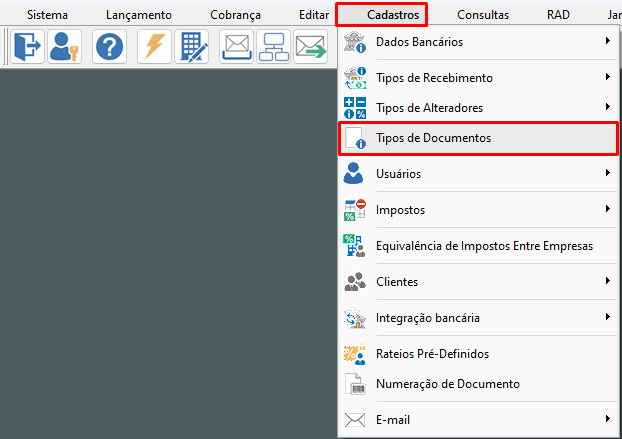Screen dimensions: 622x439
Task: Click the Clientes people icon
Action: 355,282
